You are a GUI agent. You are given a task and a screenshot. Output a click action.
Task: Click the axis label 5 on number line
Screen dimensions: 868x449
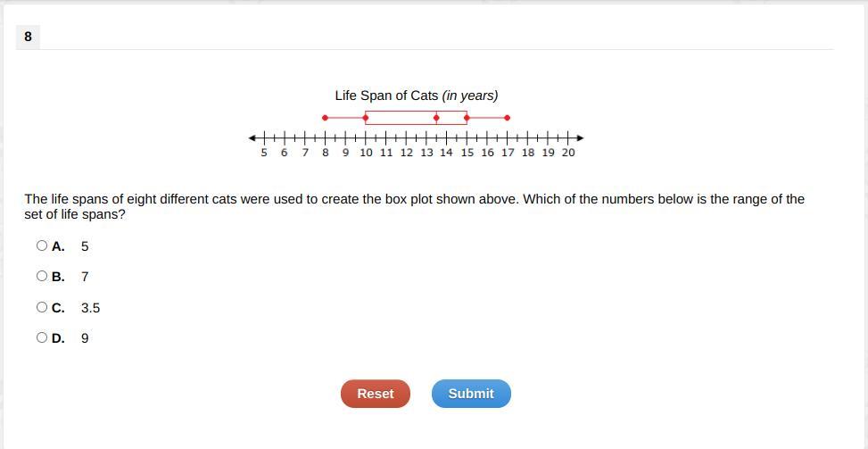tap(264, 153)
